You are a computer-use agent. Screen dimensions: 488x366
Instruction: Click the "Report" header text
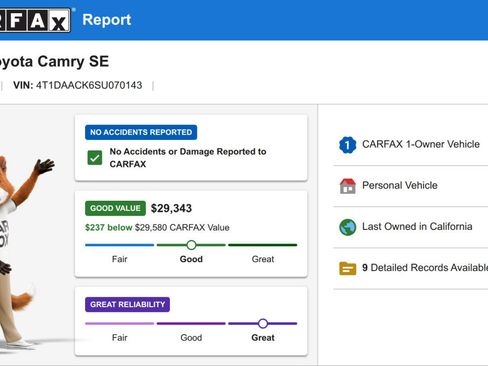[107, 20]
